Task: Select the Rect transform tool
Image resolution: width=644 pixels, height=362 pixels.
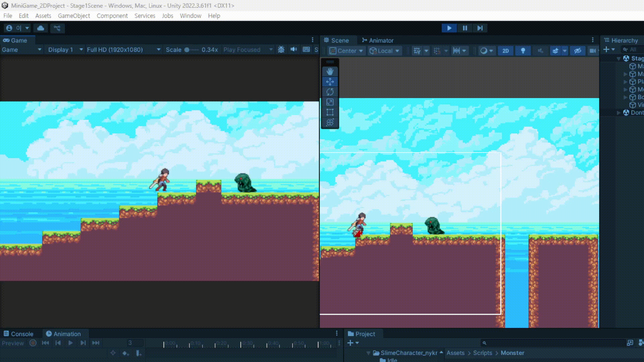Action: (330, 112)
